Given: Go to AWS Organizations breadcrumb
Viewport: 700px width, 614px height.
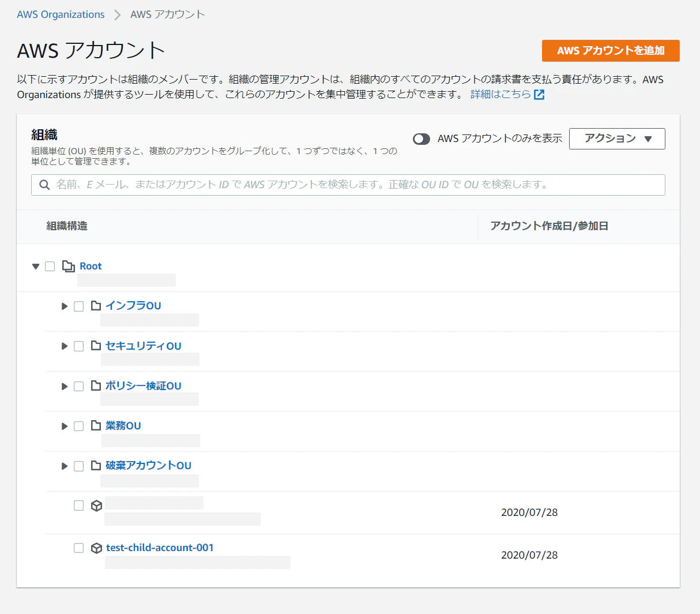Looking at the screenshot, I should pyautogui.click(x=61, y=14).
